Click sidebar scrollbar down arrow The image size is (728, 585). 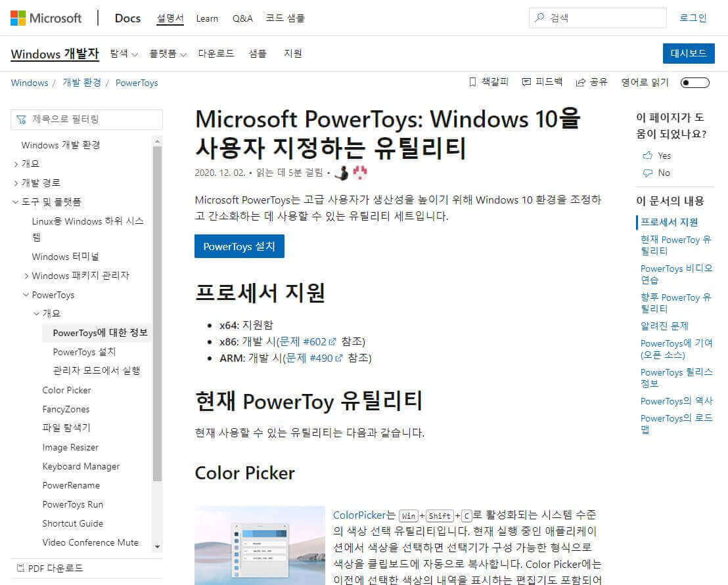click(x=158, y=546)
